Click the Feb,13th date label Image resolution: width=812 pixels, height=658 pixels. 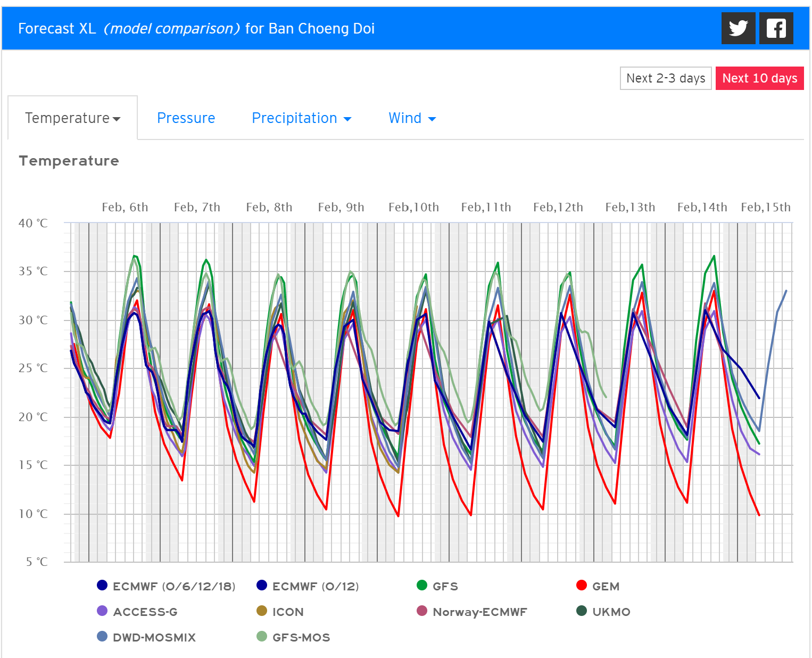point(630,208)
